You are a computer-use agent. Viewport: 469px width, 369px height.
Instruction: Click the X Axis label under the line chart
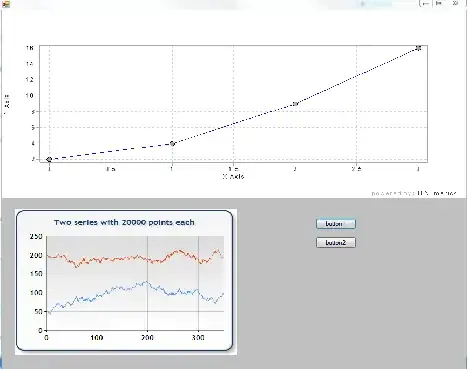(x=233, y=176)
